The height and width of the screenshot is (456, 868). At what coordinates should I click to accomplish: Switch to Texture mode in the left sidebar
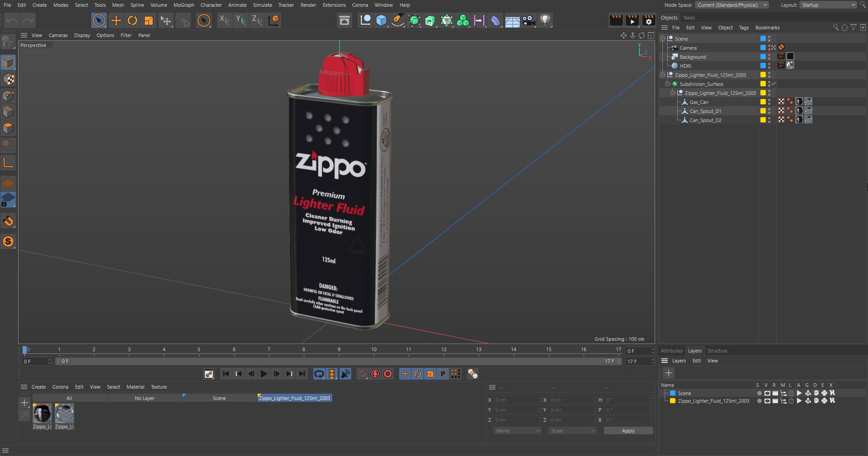pos(8,79)
